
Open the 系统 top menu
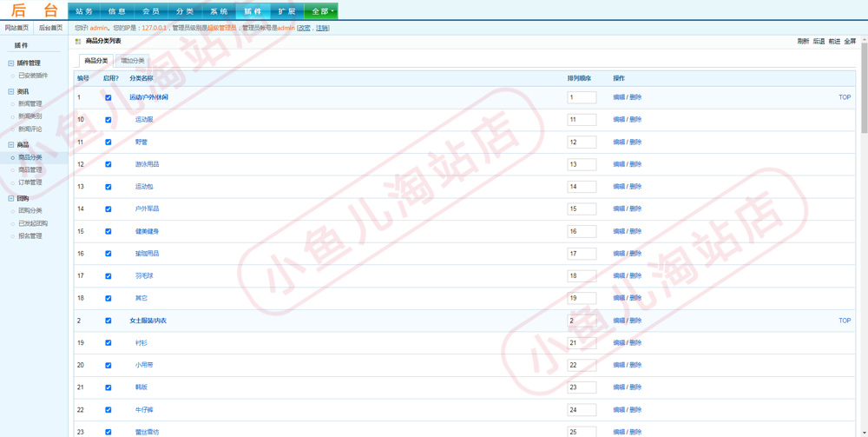(x=219, y=11)
